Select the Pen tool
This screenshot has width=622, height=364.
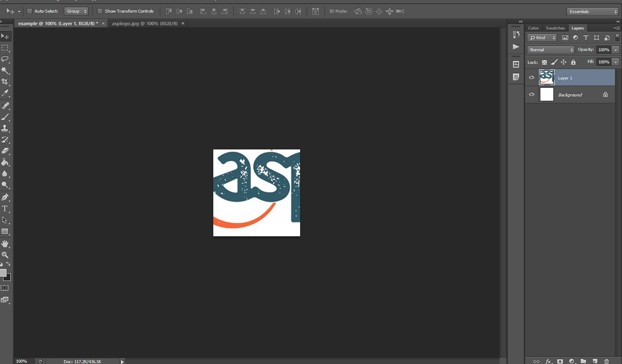5,197
